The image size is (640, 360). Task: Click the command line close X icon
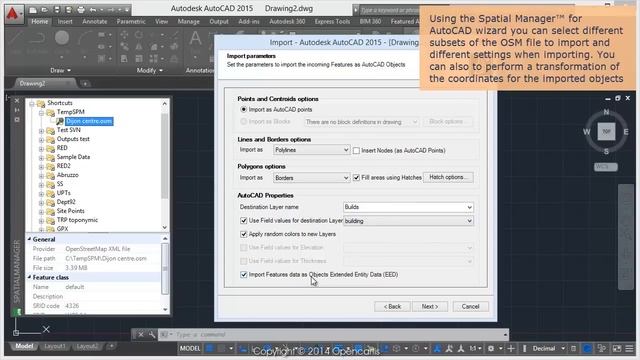pyautogui.click(x=140, y=335)
